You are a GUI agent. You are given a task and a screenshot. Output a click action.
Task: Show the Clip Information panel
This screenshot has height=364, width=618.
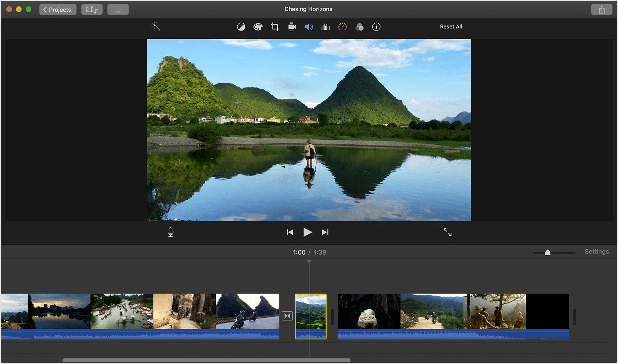click(376, 27)
